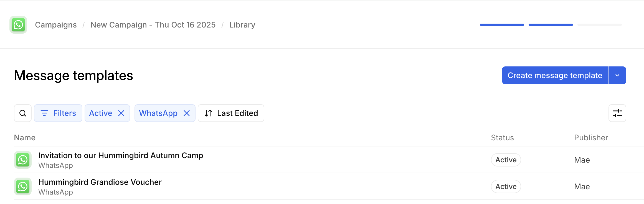The image size is (644, 204).
Task: Expand the Create message template dropdown arrow
Action: coord(617,75)
